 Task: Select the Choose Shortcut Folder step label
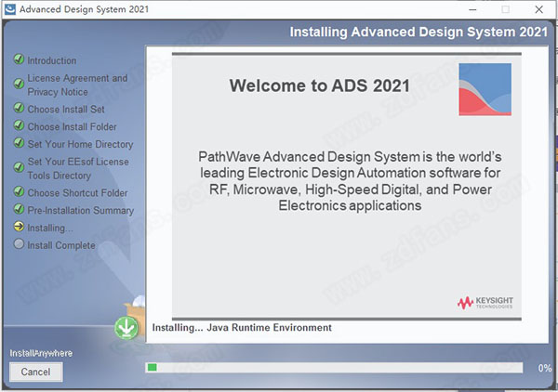tap(77, 193)
